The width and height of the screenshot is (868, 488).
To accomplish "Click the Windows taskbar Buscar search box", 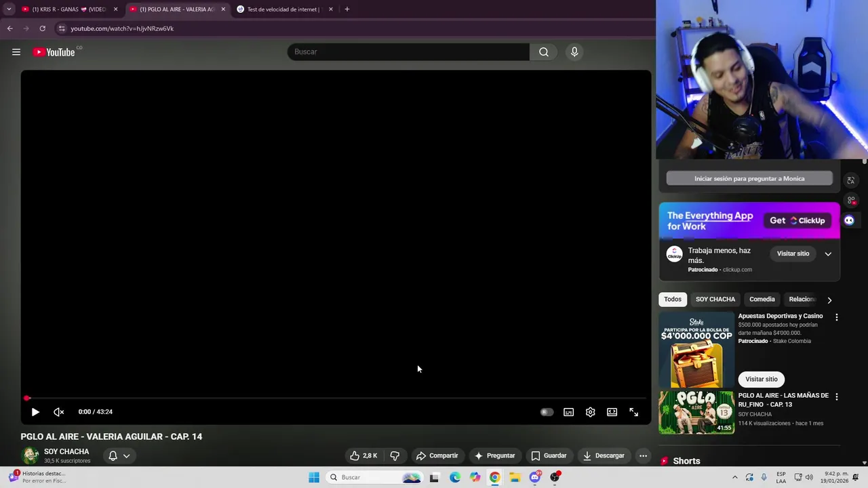I will 374,477.
